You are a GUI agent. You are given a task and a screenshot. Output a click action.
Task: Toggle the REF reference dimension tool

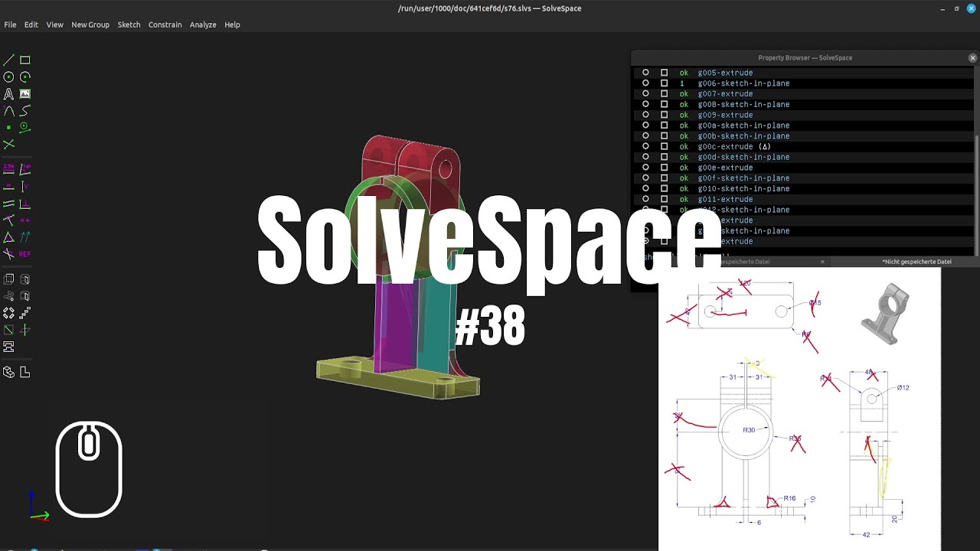[x=25, y=253]
